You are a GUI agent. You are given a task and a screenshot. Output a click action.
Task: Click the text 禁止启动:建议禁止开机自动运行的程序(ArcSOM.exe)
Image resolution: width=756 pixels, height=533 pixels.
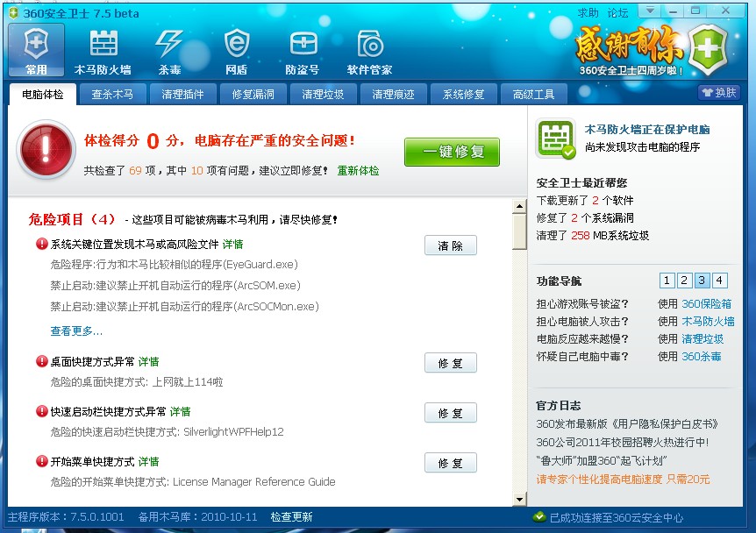[x=175, y=286]
